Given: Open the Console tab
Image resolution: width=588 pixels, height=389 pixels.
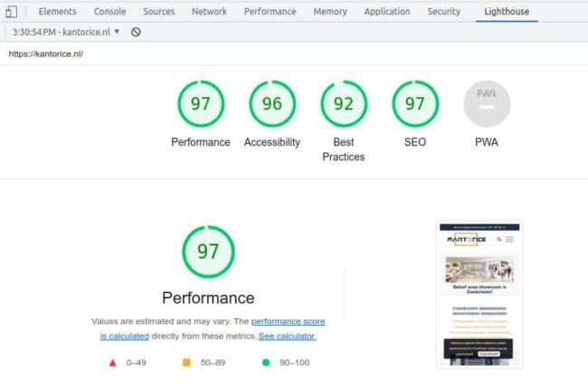Looking at the screenshot, I should click(x=109, y=12).
